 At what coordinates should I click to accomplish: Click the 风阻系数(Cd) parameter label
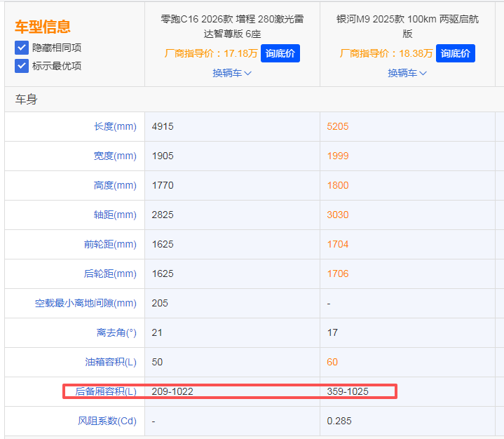pyautogui.click(x=107, y=421)
